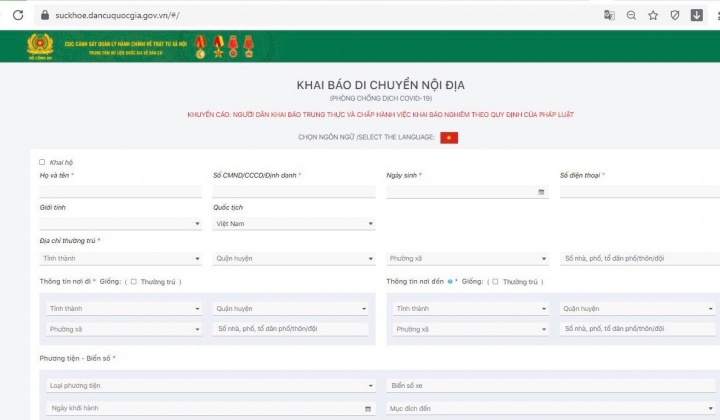720x420 pixels.
Task: Open Tỉnh thành dropdown in Thông tin nơi đến
Action: tap(471, 308)
